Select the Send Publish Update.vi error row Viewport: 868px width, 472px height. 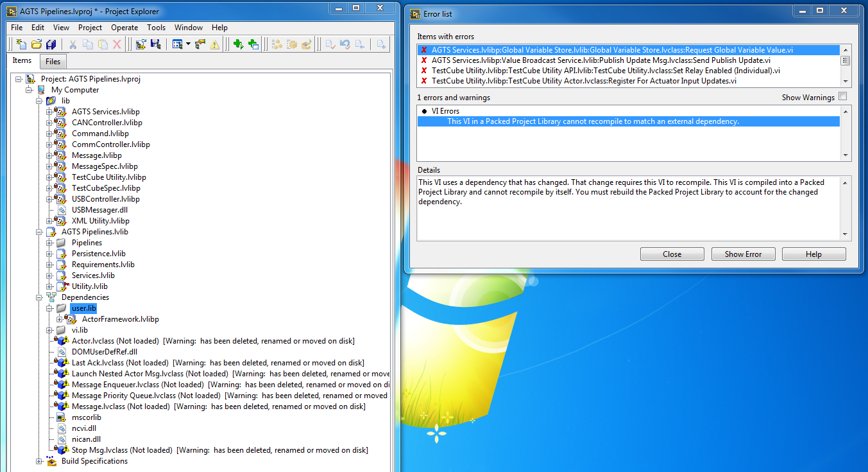[629, 60]
